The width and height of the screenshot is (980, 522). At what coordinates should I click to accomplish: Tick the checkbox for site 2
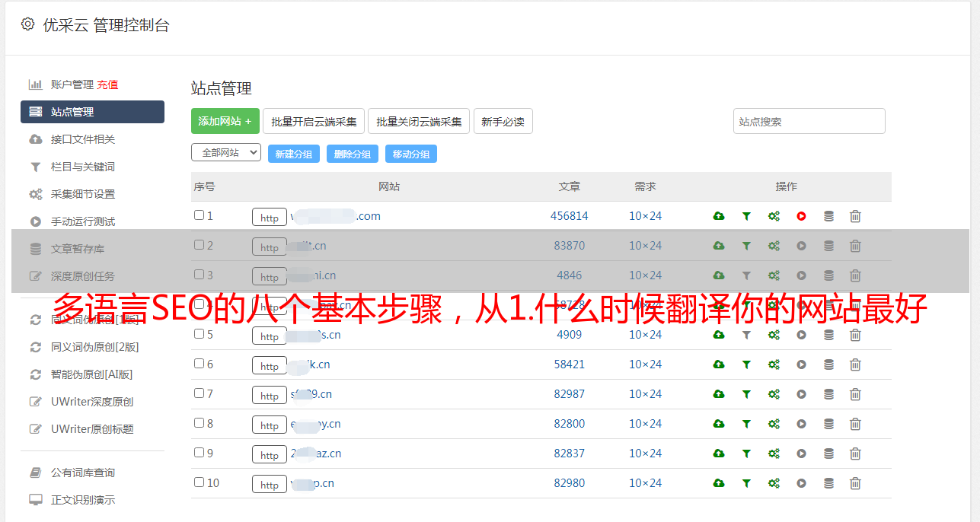(199, 245)
